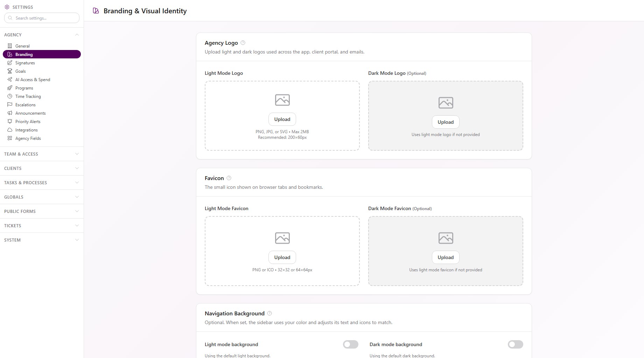Click the search magnifier icon

pyautogui.click(x=10, y=18)
